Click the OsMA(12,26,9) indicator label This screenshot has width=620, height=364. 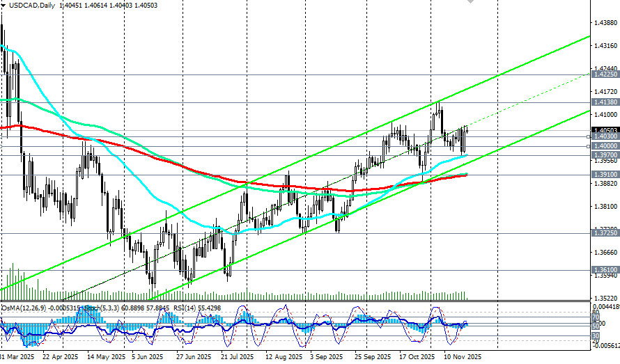pos(22,308)
